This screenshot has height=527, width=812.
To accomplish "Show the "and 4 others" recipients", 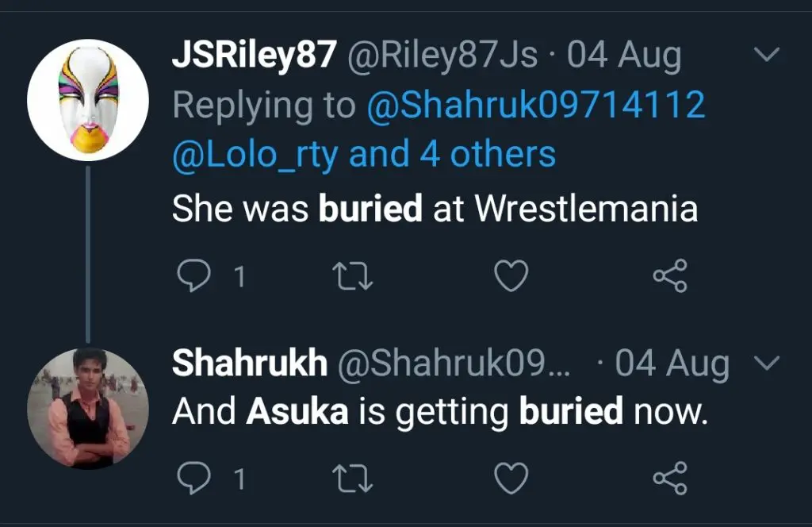I will (x=453, y=154).
